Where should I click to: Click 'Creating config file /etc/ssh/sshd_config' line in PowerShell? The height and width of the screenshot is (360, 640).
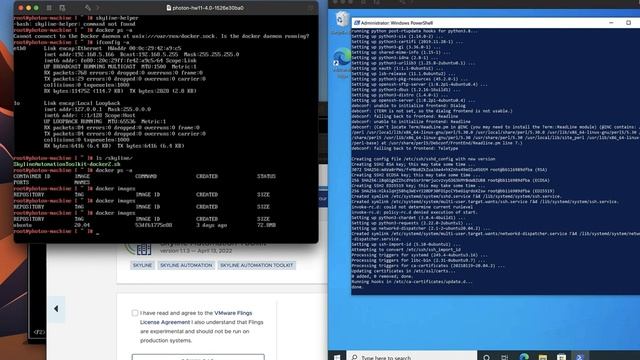pos(423,159)
